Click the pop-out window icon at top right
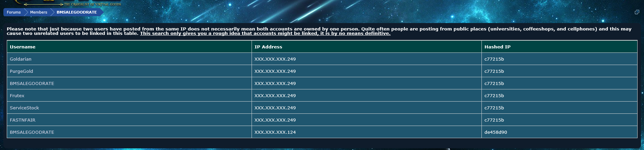Image resolution: width=644 pixels, height=150 pixels. click(637, 12)
